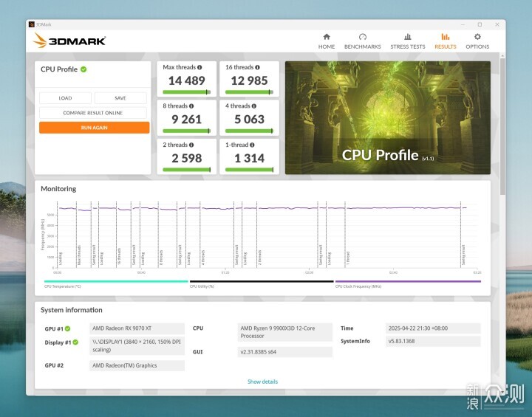Click the 1-thread score bar
Screen dimensions: 532x417
click(249, 170)
